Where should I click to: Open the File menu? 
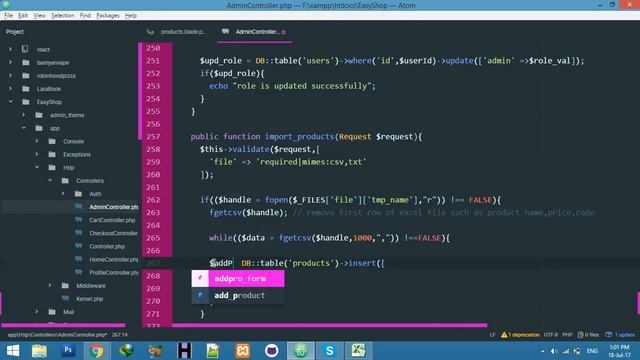pyautogui.click(x=8, y=16)
